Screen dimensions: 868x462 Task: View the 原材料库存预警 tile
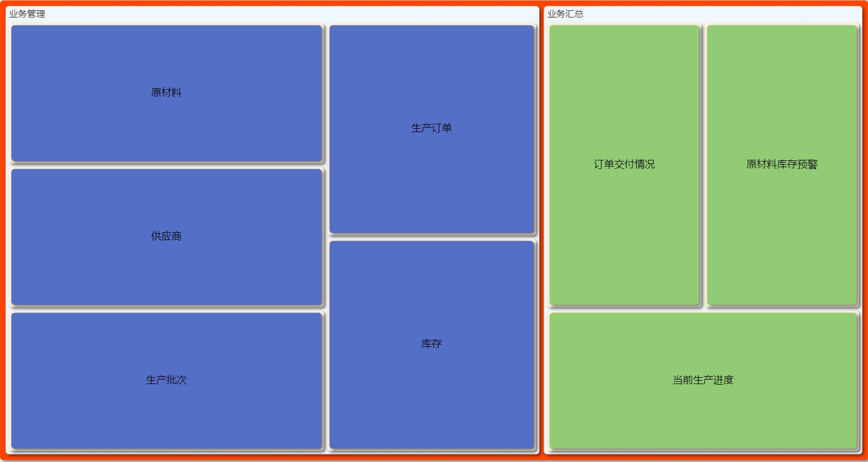click(782, 165)
